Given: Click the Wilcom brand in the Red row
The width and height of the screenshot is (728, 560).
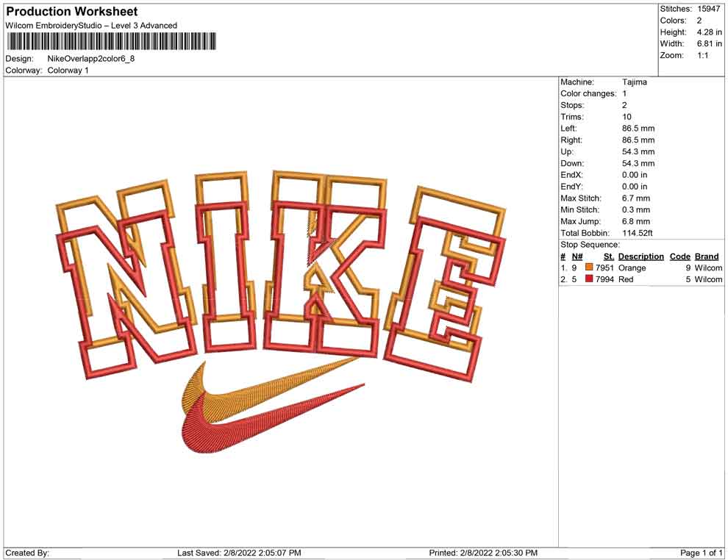Looking at the screenshot, I should [x=708, y=279].
